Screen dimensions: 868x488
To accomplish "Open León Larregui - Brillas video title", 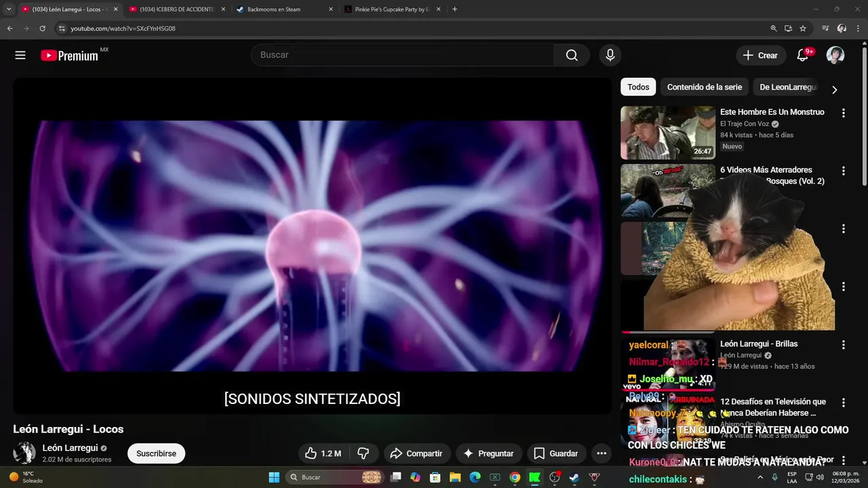I will click(759, 344).
